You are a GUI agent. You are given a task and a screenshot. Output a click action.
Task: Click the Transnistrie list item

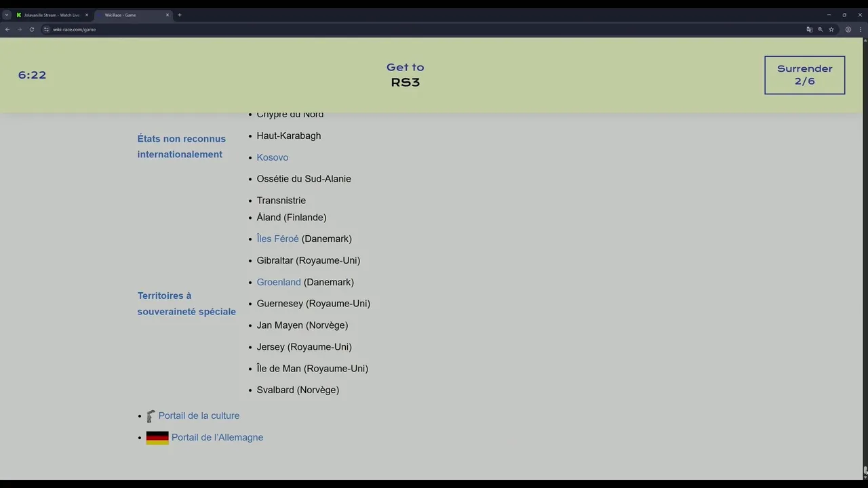[x=281, y=201]
